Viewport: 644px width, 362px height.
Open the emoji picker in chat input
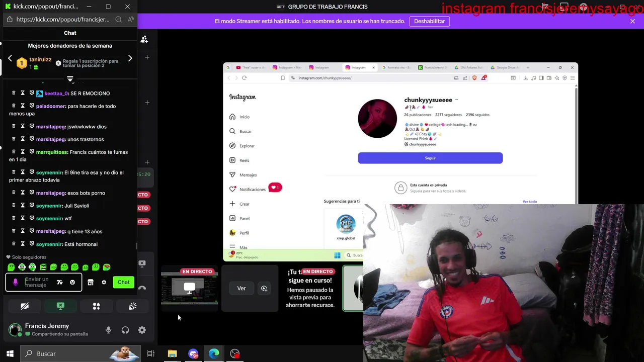click(72, 283)
